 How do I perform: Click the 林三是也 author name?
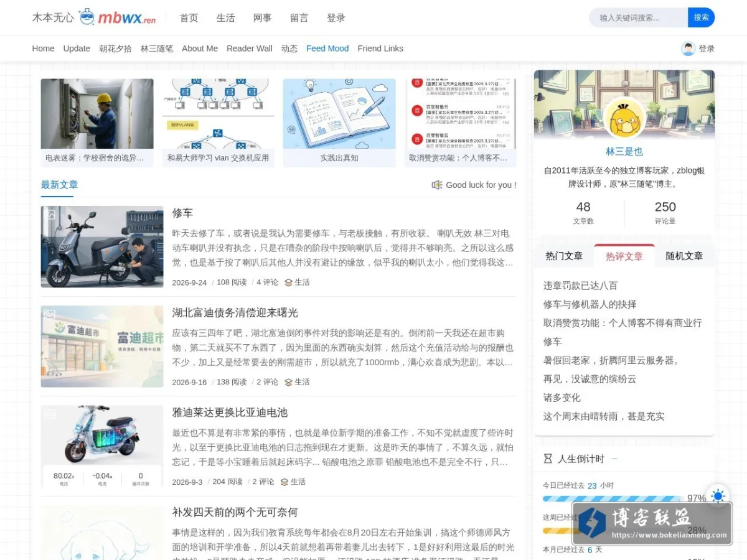point(624,151)
